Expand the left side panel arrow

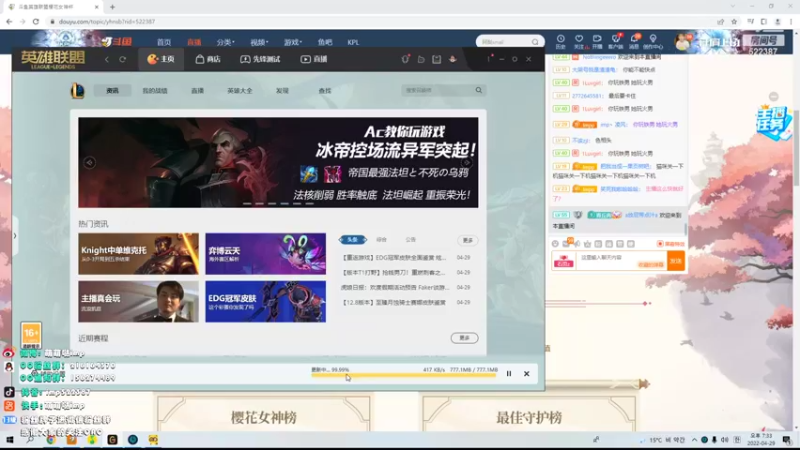15,236
